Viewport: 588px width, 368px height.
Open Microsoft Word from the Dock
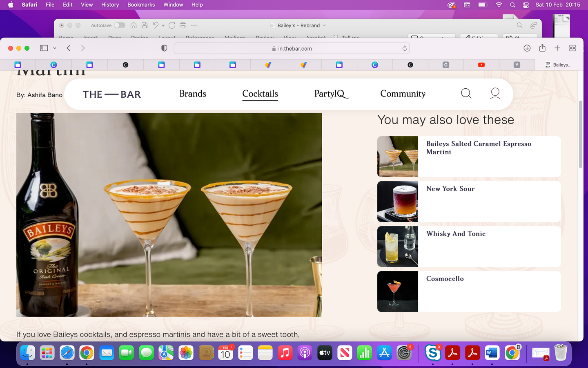(492, 353)
